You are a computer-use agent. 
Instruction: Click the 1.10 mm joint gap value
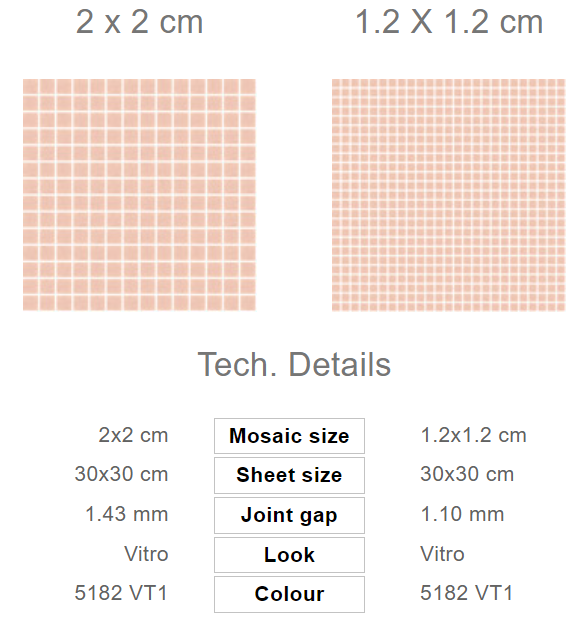[462, 514]
